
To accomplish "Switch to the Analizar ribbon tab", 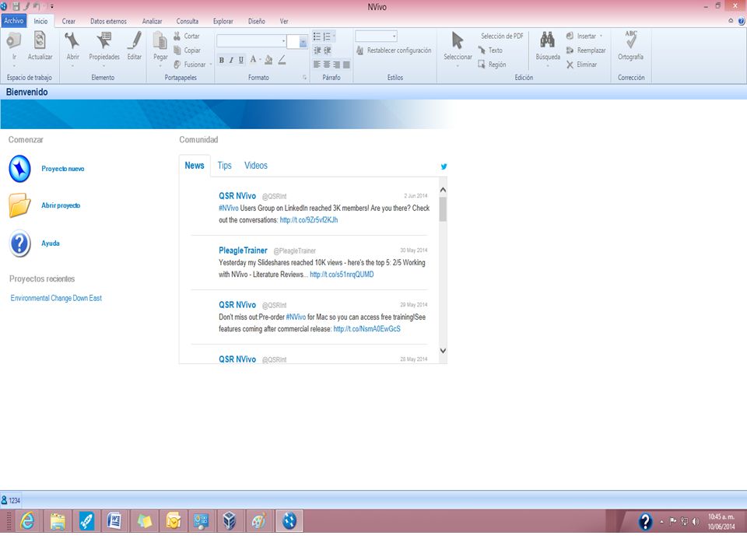I will pos(152,22).
